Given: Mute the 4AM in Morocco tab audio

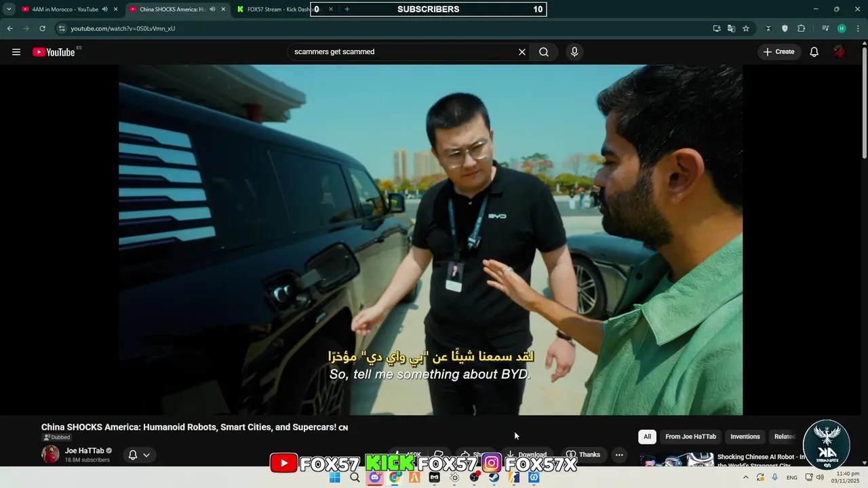Looking at the screenshot, I should (105, 9).
